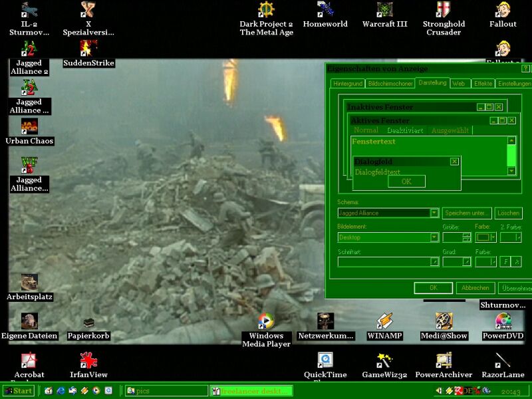The width and height of the screenshot is (532, 399).
Task: Switch to the pics taskbar window
Action: pos(166,391)
